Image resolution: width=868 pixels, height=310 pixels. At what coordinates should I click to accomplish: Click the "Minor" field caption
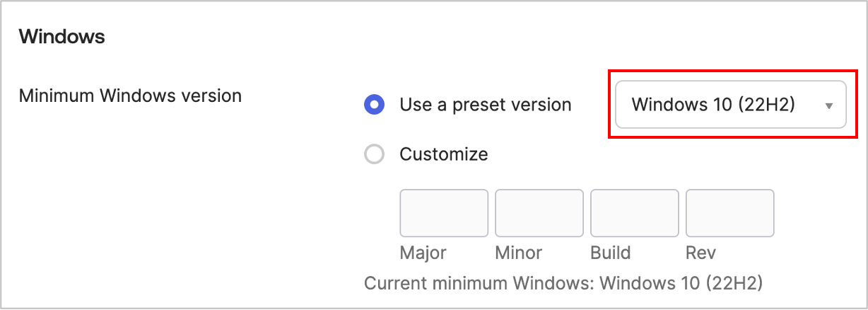click(x=519, y=253)
